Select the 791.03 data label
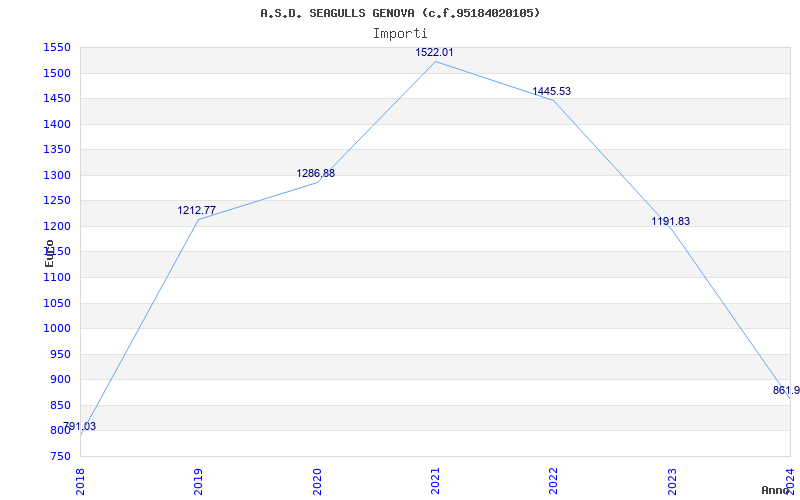800x500 pixels. click(x=80, y=427)
